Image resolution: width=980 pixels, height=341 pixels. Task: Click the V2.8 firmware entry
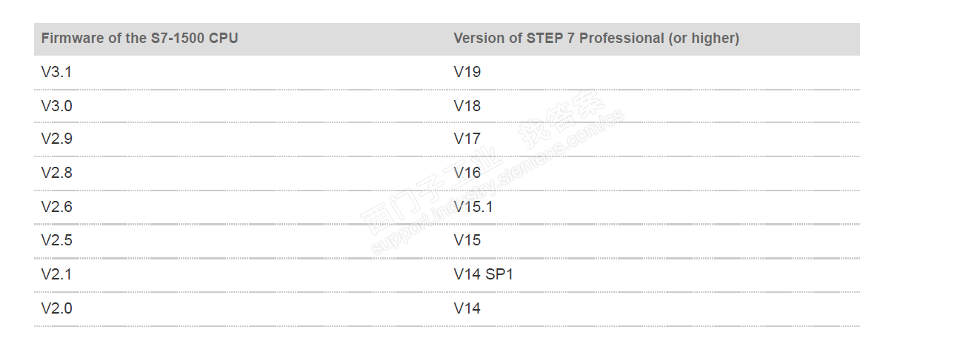click(x=56, y=173)
